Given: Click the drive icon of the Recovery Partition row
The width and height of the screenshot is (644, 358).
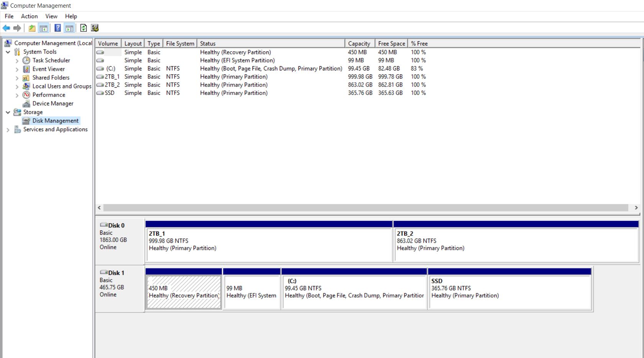Looking at the screenshot, I should 100,52.
